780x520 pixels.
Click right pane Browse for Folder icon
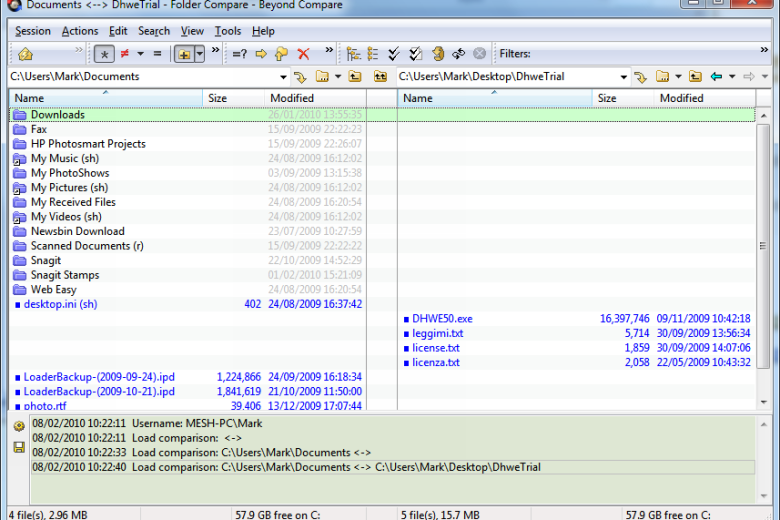(x=663, y=77)
